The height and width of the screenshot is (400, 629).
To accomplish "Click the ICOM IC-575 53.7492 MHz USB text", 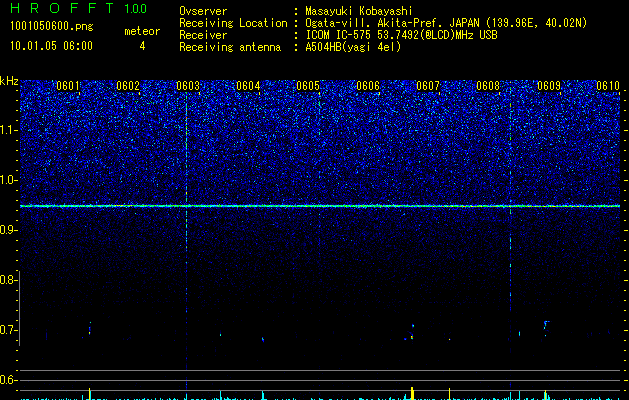I will pyautogui.click(x=401, y=35).
